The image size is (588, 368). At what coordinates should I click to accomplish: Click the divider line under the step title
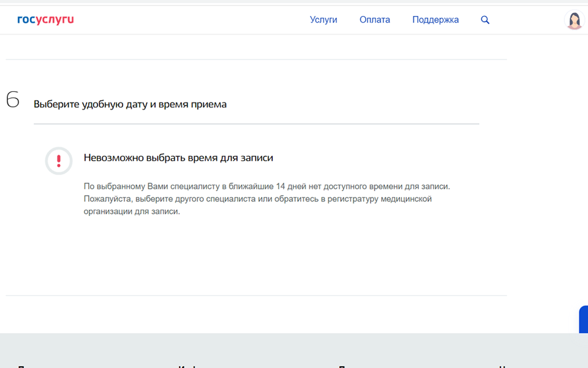point(256,124)
